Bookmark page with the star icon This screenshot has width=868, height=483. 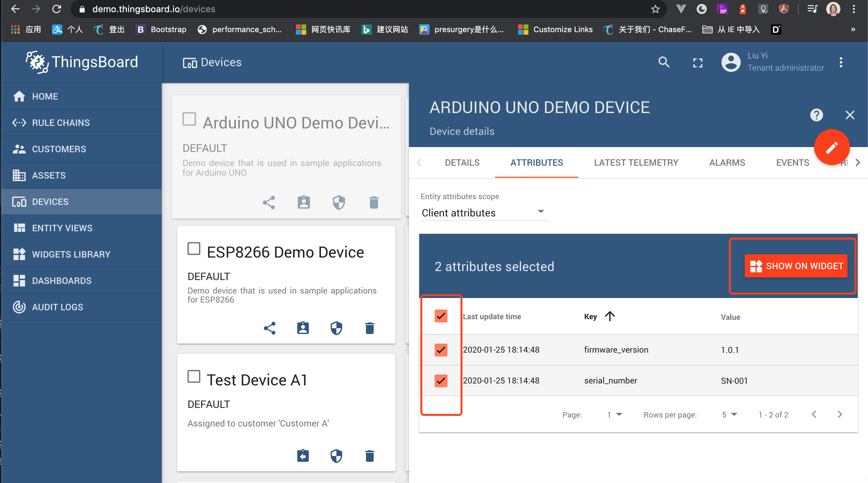pos(655,9)
